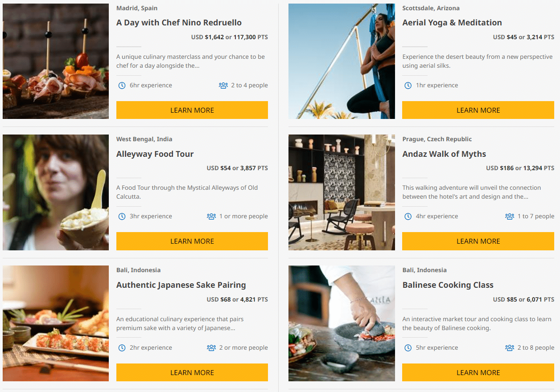Select the Alleyway Food Tour woman photo
The image size is (560, 392).
tap(56, 192)
